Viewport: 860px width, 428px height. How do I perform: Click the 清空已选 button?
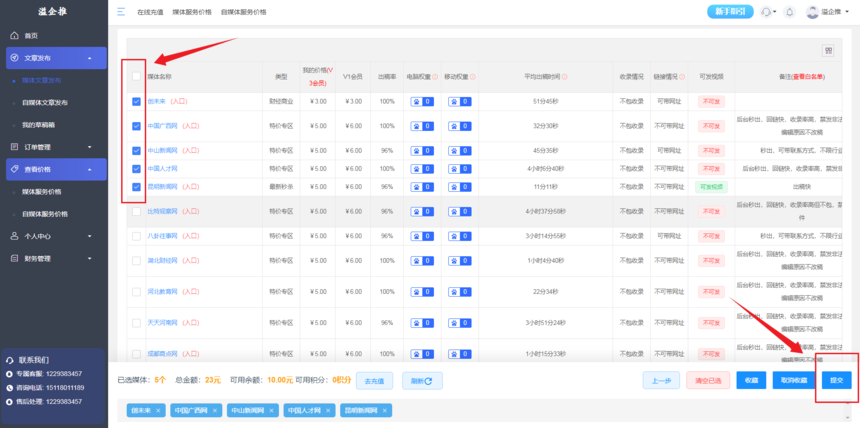(x=708, y=380)
